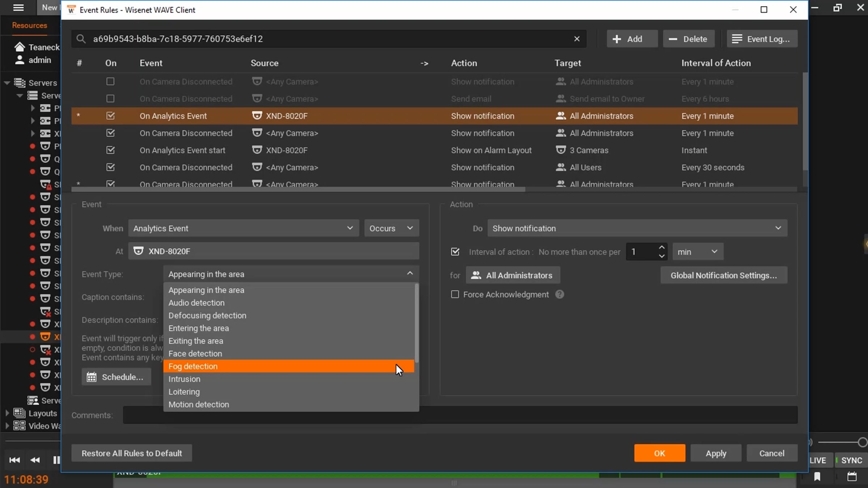
Task: Collapse the Servers tree node
Action: pyautogui.click(x=7, y=83)
